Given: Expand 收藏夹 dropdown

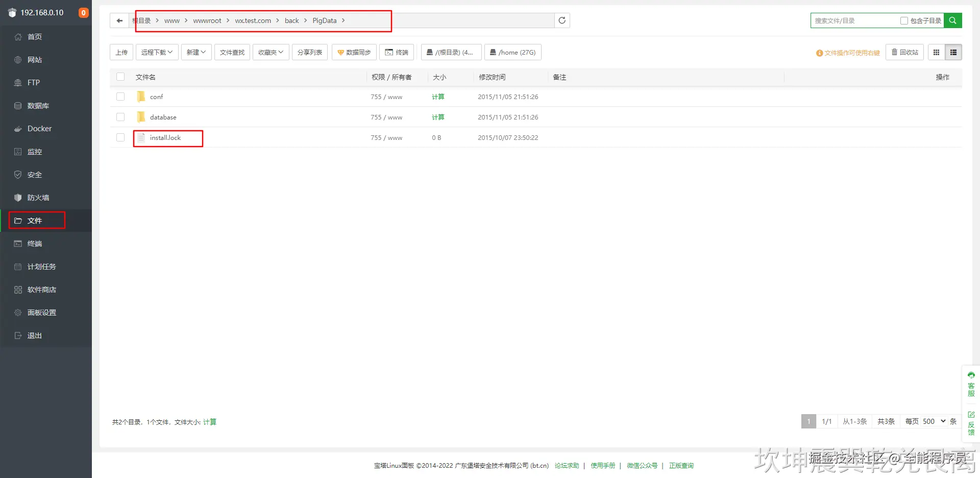Looking at the screenshot, I should pos(271,52).
